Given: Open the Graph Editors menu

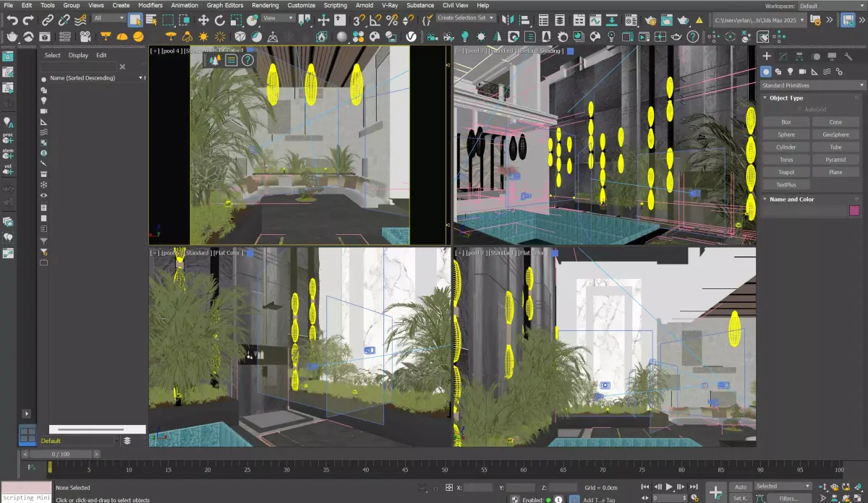Looking at the screenshot, I should 225,5.
